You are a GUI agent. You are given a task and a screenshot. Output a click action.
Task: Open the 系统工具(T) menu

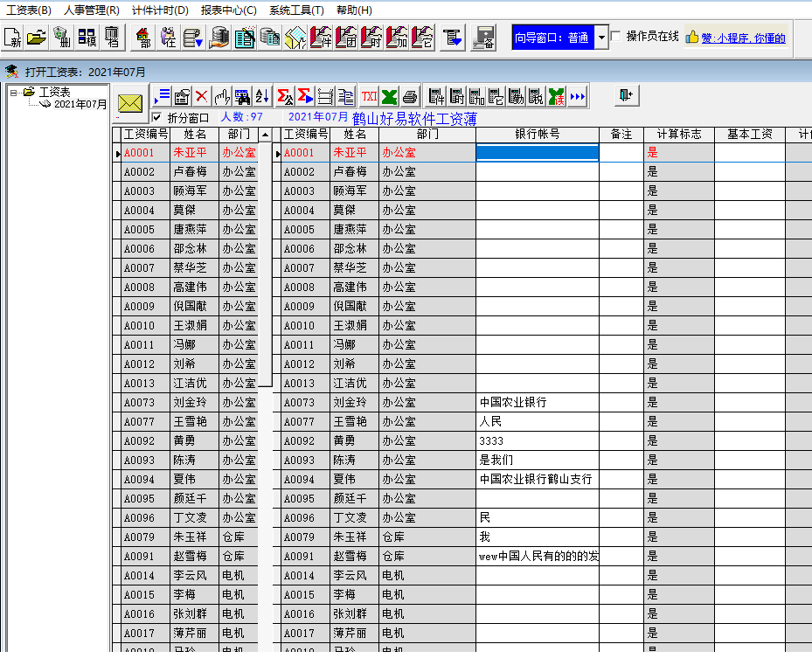[296, 10]
